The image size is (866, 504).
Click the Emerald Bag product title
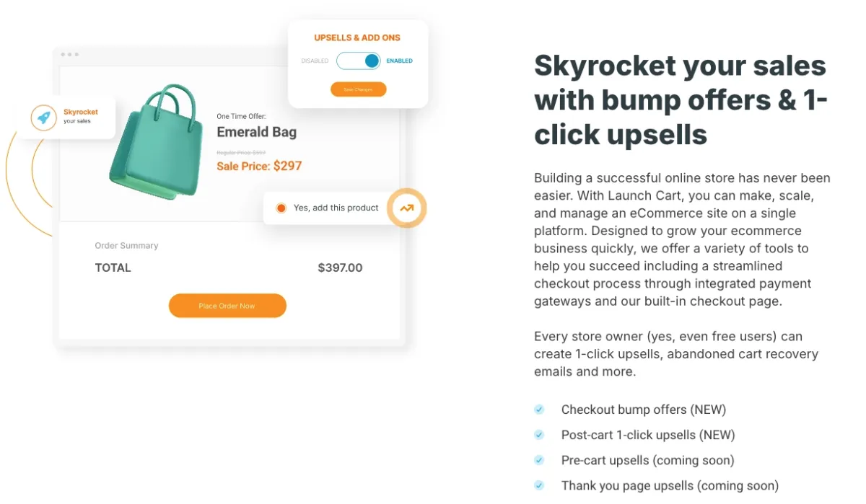(x=256, y=133)
